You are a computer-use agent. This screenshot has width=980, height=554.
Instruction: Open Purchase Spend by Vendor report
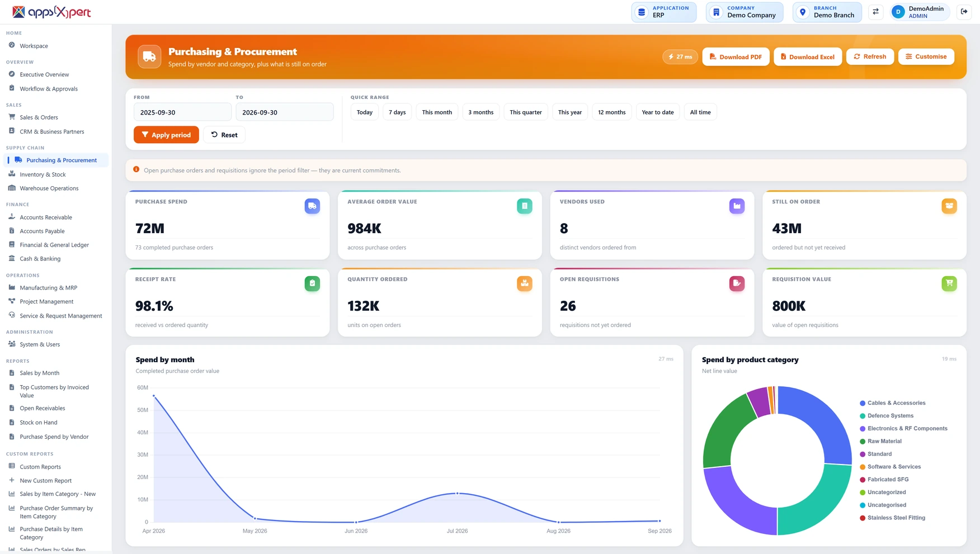(54, 437)
